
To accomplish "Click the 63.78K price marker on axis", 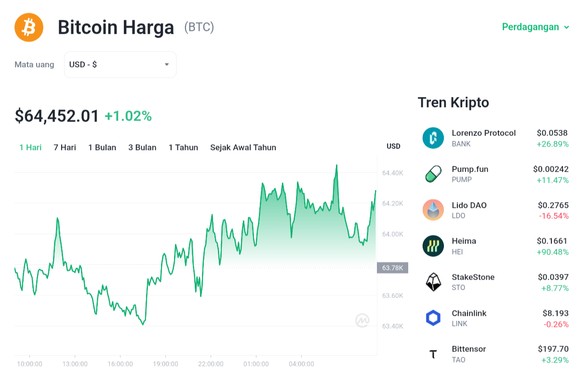I will point(392,268).
